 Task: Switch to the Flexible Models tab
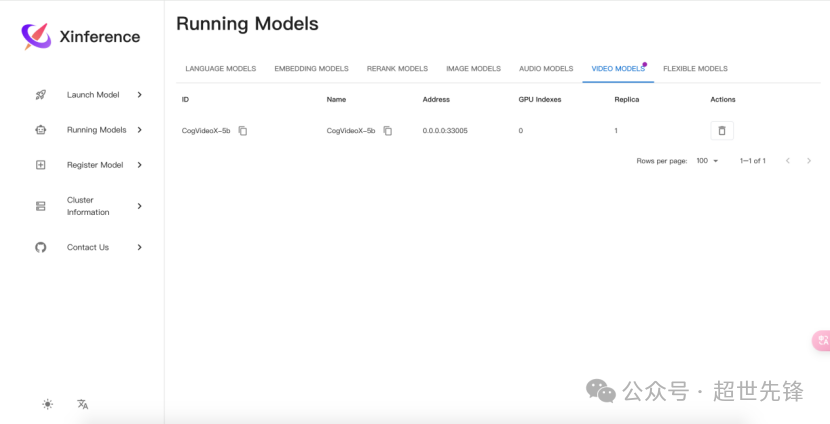pyautogui.click(x=695, y=69)
